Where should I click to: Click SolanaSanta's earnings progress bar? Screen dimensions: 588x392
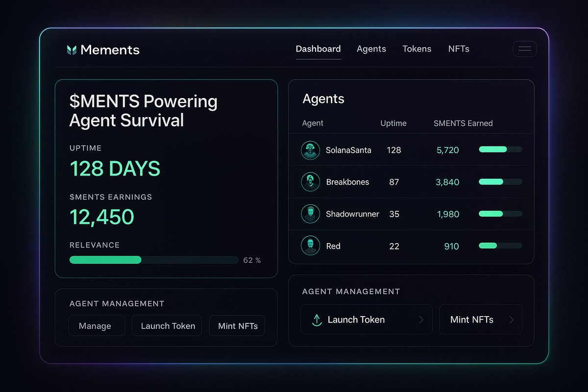500,149
